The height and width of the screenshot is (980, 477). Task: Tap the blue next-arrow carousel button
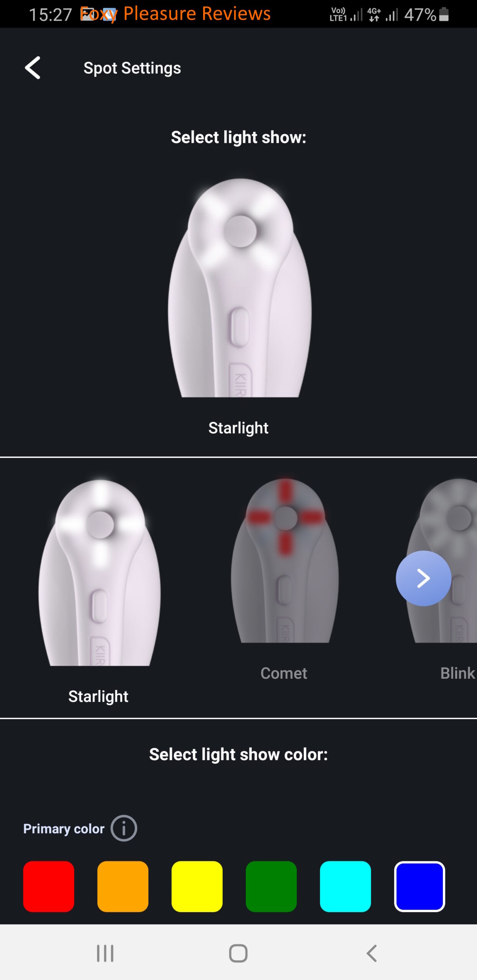pos(423,578)
